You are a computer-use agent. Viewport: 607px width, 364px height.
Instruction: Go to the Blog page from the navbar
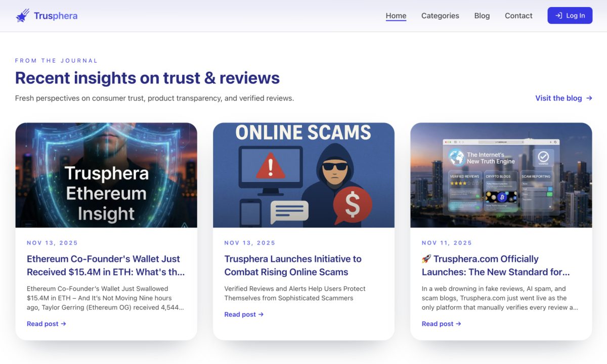[x=482, y=16]
